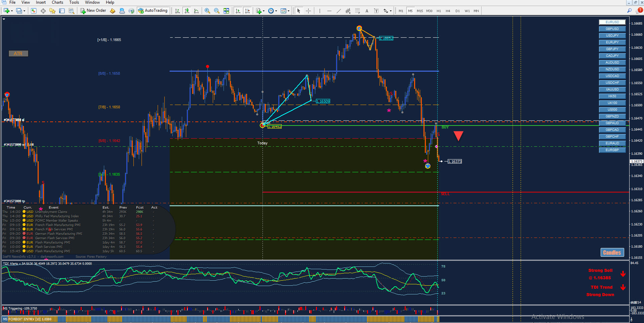This screenshot has width=644, height=323.
Task: Select the Fibonacci Retracement tool
Action: [357, 11]
